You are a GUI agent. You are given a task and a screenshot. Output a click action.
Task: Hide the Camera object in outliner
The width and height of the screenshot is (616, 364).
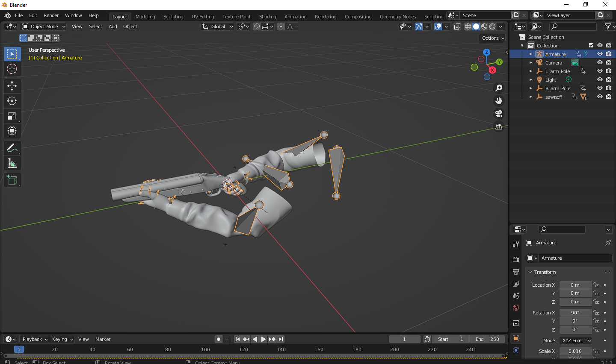600,62
